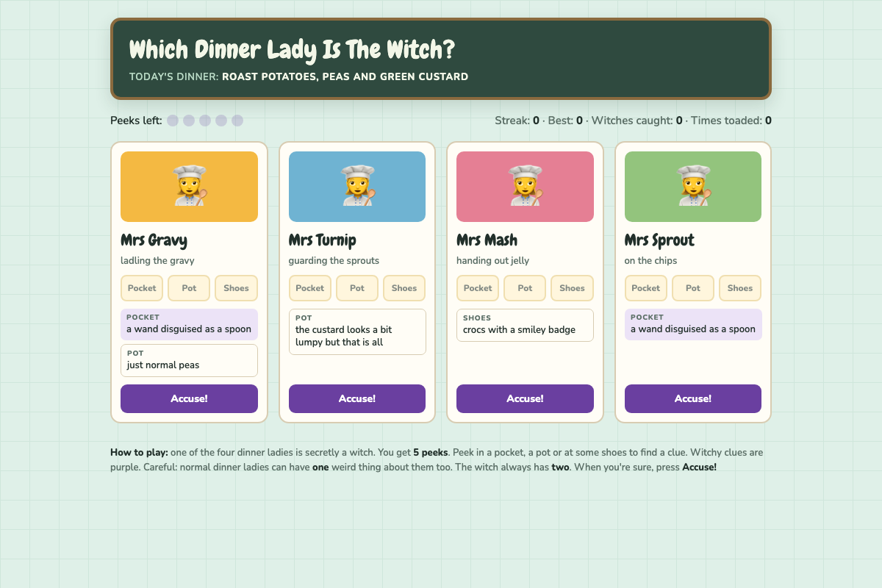Click the 'Times toaded: 0' stat
The width and height of the screenshot is (882, 588).
(x=731, y=121)
